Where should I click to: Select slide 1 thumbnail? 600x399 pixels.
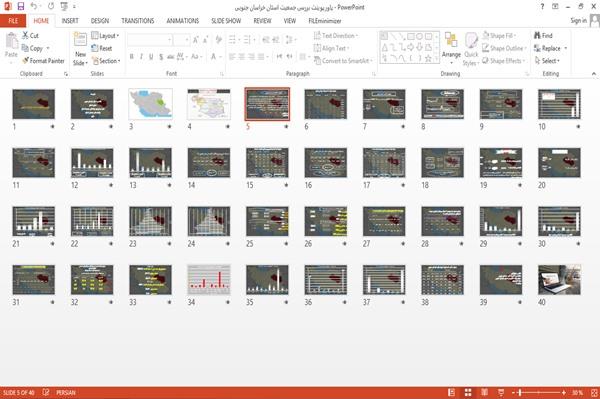coord(34,104)
